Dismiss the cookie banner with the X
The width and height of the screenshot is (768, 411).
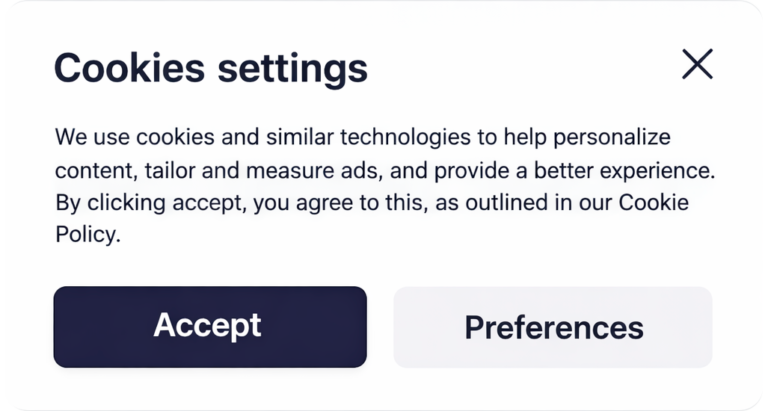(697, 64)
